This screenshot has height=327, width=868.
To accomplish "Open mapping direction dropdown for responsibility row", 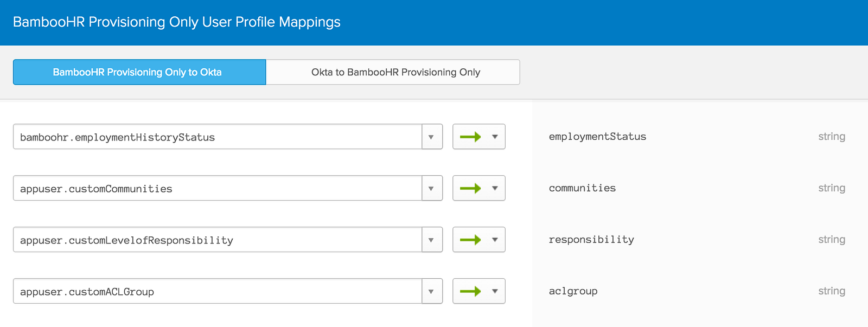I will click(x=495, y=240).
